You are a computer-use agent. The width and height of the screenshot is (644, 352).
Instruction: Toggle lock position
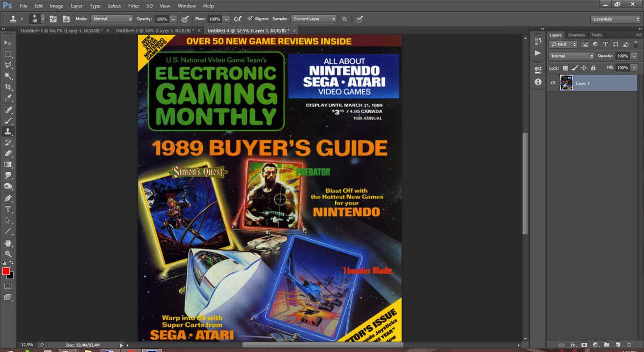point(583,68)
